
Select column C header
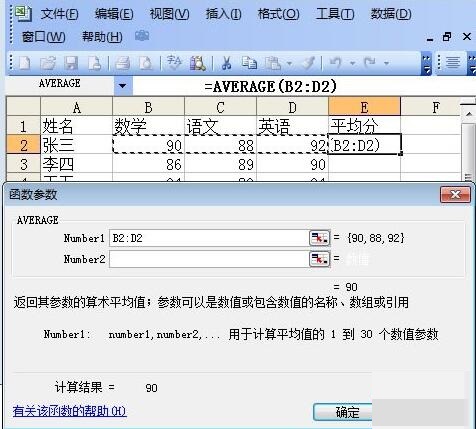(x=220, y=107)
